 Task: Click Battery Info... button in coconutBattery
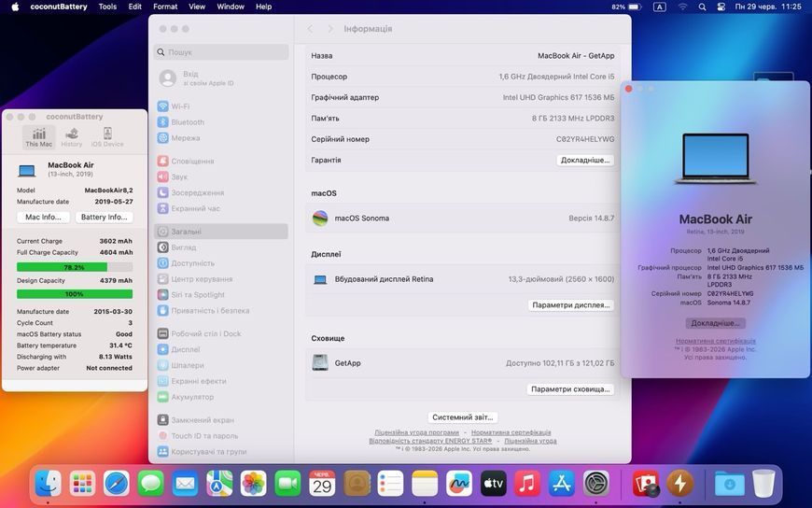pyautogui.click(x=105, y=218)
